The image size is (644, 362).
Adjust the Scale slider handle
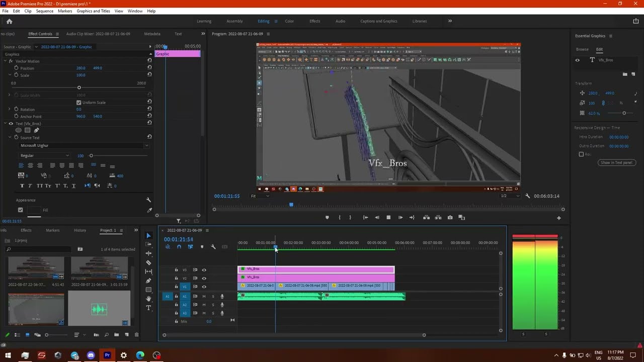[79, 88]
